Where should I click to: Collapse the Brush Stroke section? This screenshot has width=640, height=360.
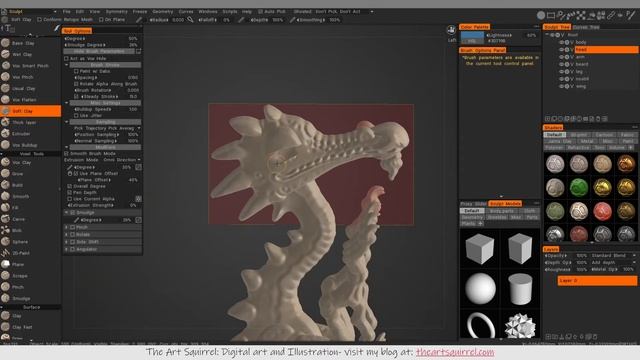click(x=67, y=65)
